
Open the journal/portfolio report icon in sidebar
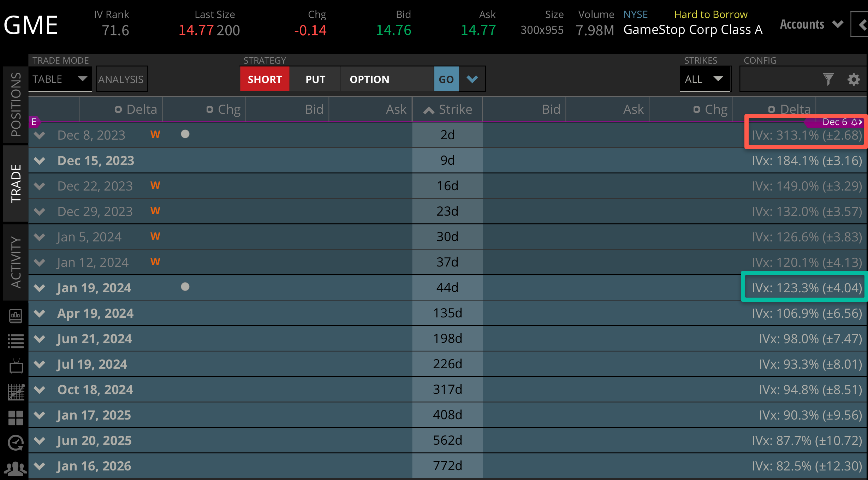coord(16,316)
